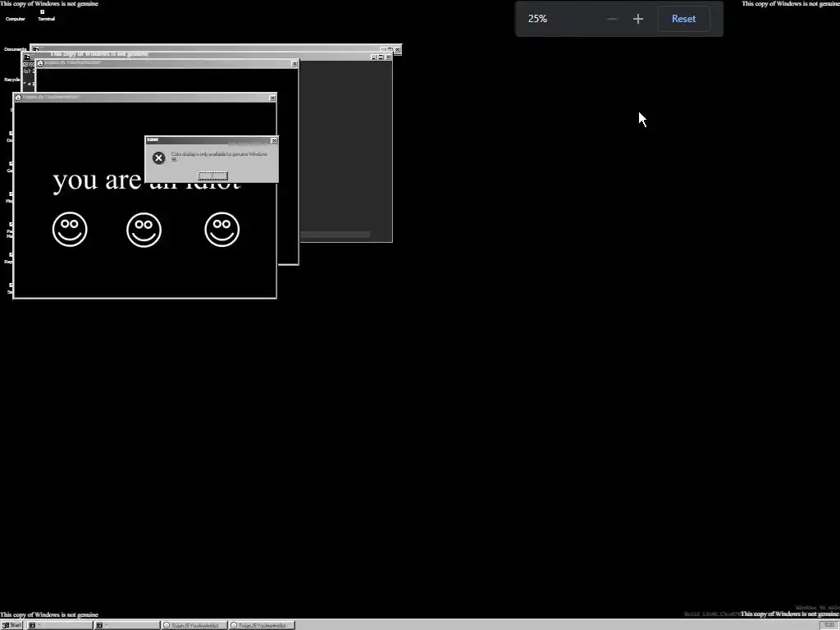Click the horizontal scrollbar in the terminal window
Screen dimensions: 840x630
click(x=336, y=235)
